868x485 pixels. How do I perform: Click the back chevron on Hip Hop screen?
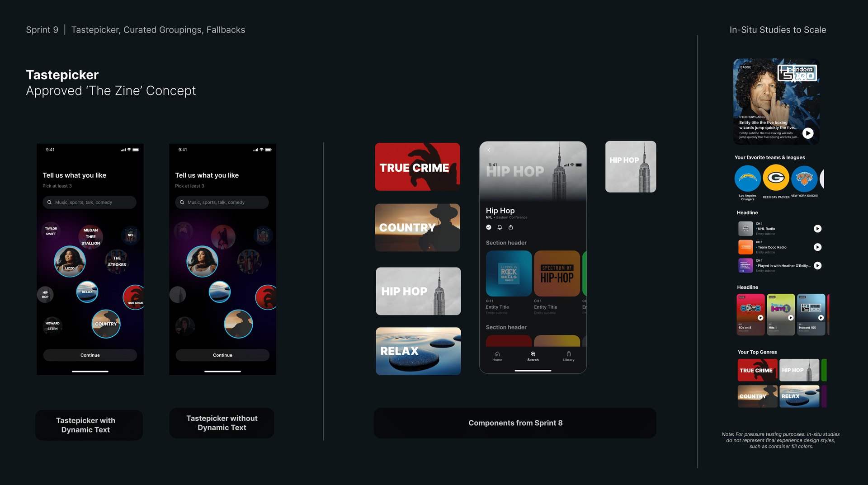click(x=489, y=150)
